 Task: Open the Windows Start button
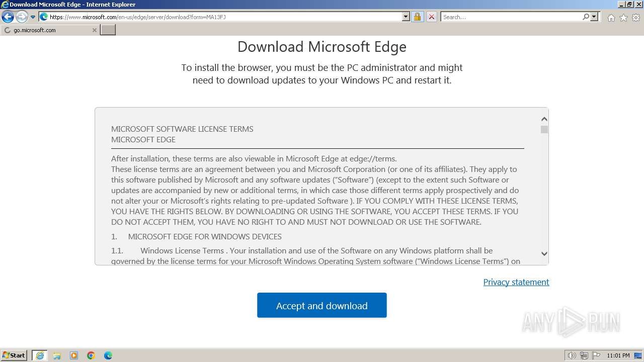(14, 355)
